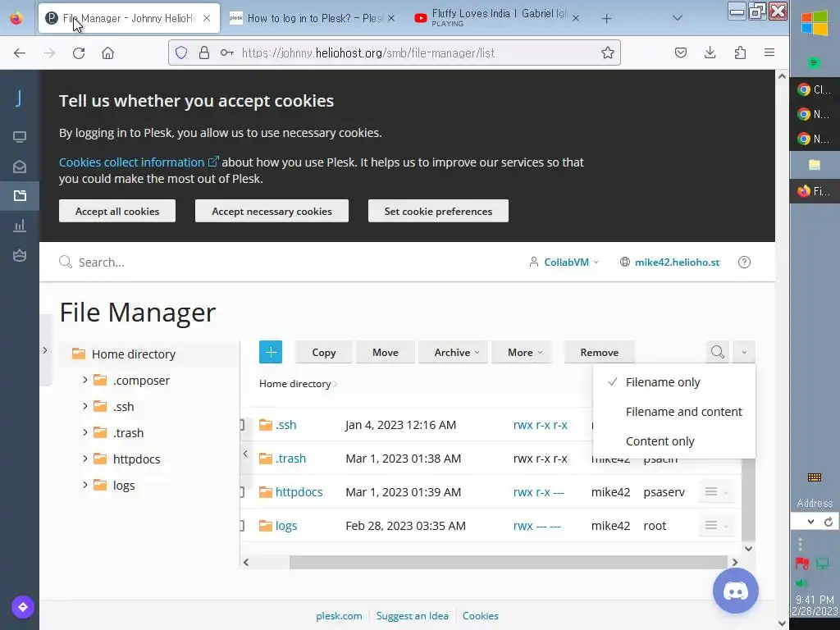Tick the checkbox for the httpdocs row

click(x=242, y=492)
